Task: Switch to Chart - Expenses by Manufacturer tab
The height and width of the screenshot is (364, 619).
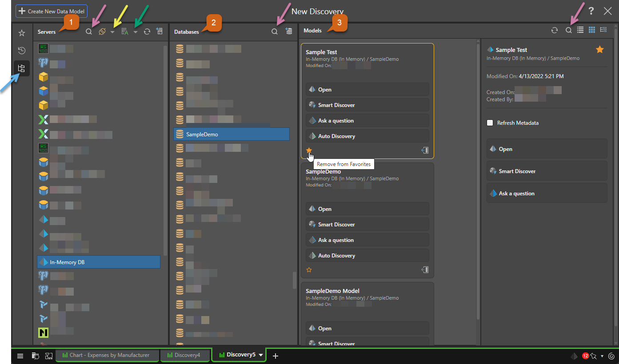Action: click(x=107, y=355)
